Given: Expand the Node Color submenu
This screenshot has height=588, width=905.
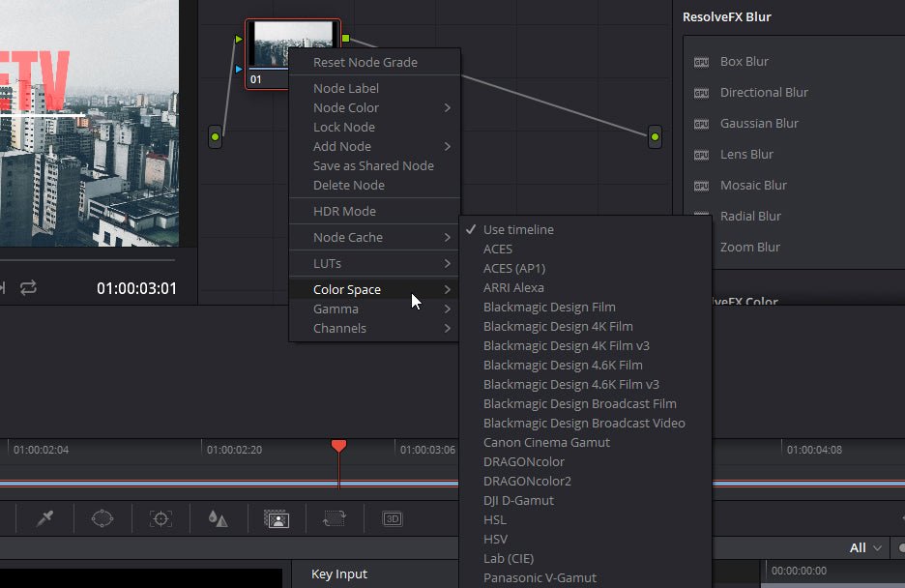Looking at the screenshot, I should (374, 108).
